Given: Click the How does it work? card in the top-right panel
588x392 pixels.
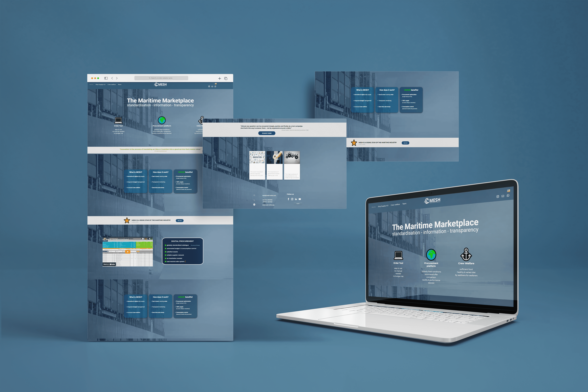Looking at the screenshot, I should (387, 100).
